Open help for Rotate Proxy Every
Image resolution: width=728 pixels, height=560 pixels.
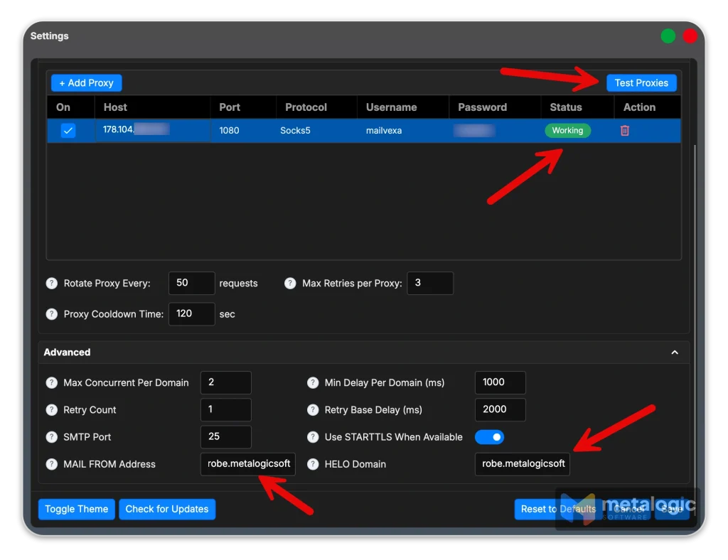click(51, 283)
